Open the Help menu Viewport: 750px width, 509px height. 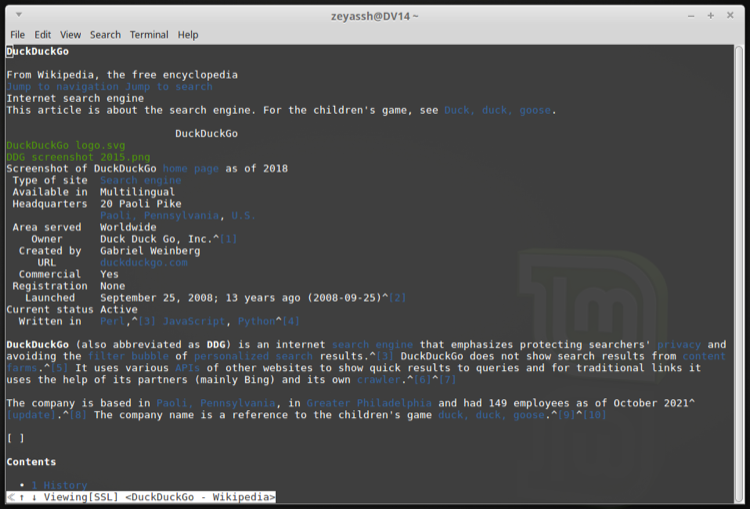pos(188,35)
